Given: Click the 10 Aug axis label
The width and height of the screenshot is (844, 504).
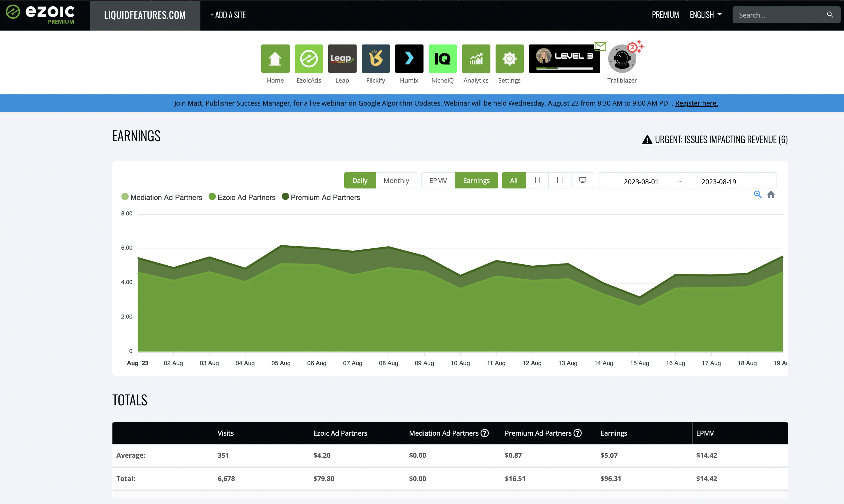Looking at the screenshot, I should 460,363.
